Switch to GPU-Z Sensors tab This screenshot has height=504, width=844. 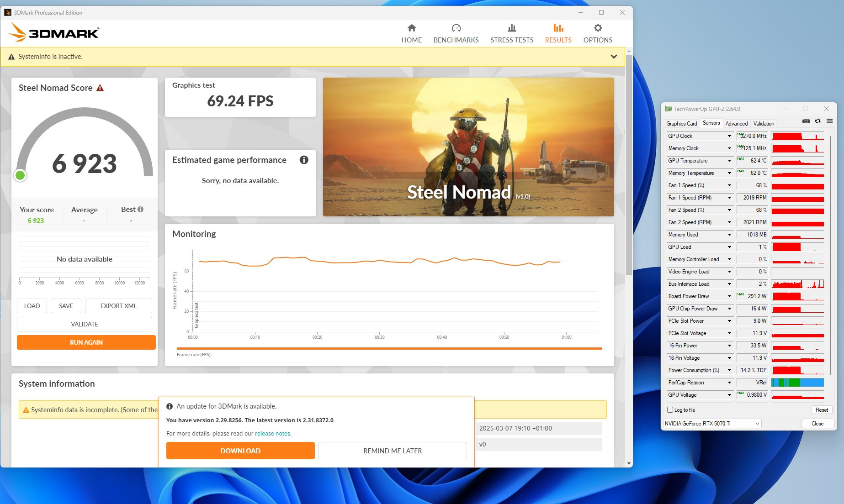(711, 123)
